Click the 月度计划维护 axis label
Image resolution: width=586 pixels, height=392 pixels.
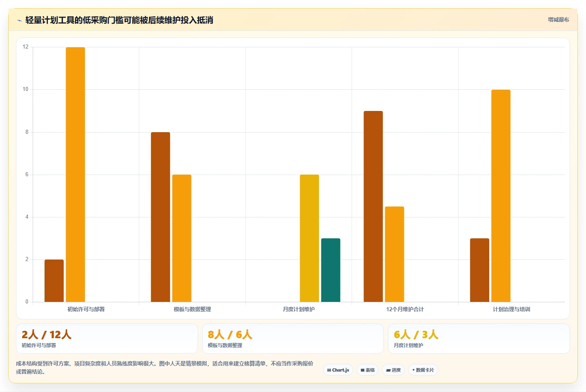299,309
